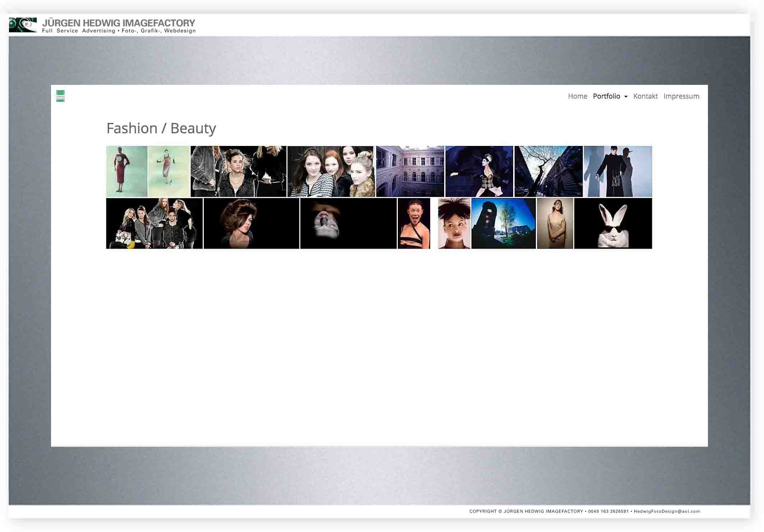The height and width of the screenshot is (532, 764).
Task: View the purple courtyard building photo
Action: point(410,171)
